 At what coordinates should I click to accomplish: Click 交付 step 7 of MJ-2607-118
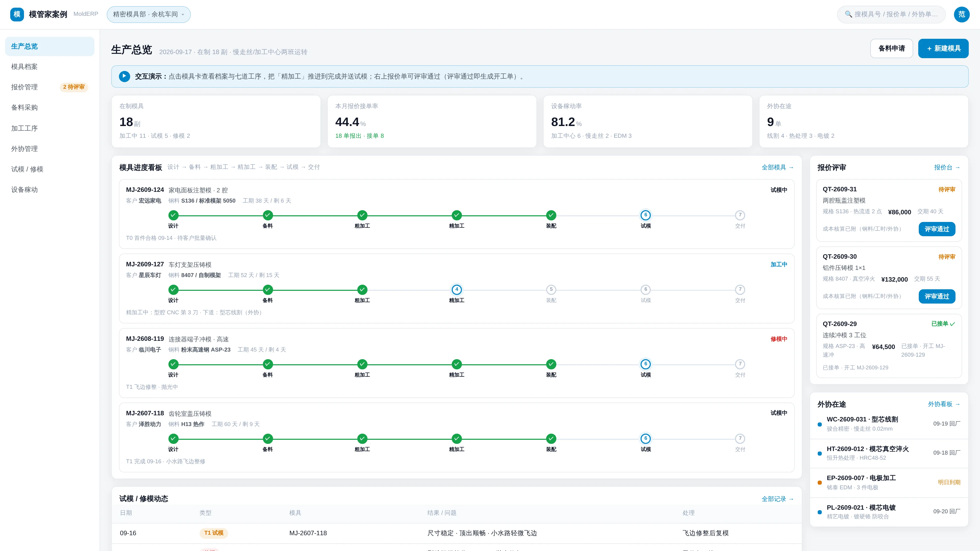pos(740,439)
